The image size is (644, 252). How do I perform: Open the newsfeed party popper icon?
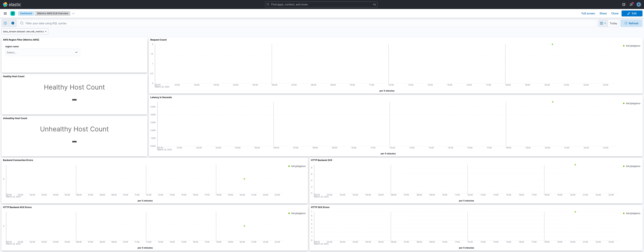tap(631, 4)
